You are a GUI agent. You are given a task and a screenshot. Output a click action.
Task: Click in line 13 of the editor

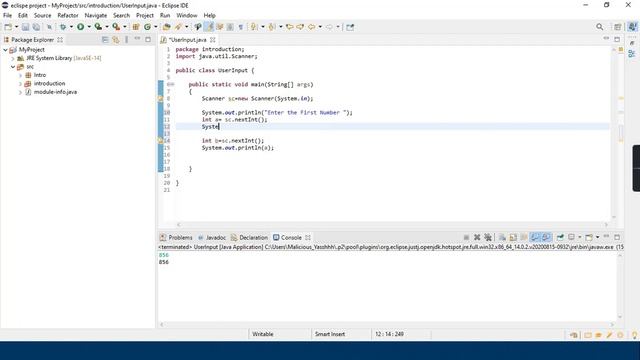(x=392, y=133)
